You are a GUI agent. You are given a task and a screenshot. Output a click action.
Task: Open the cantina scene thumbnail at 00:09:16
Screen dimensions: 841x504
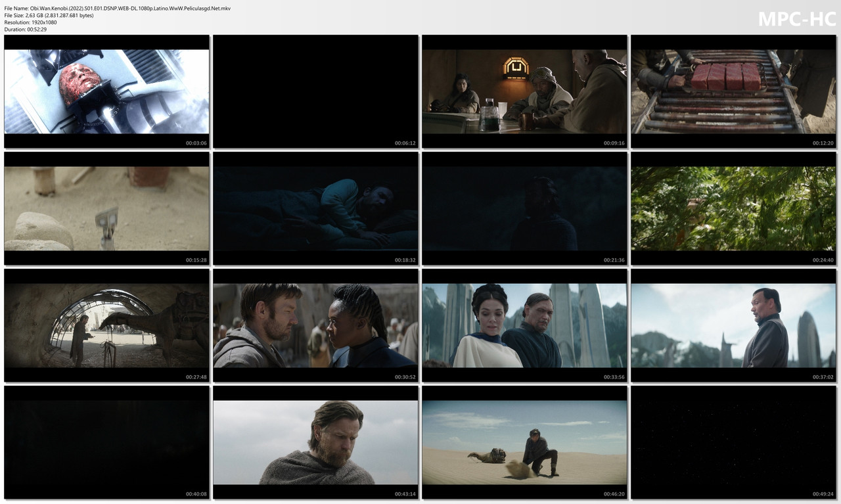click(x=524, y=91)
